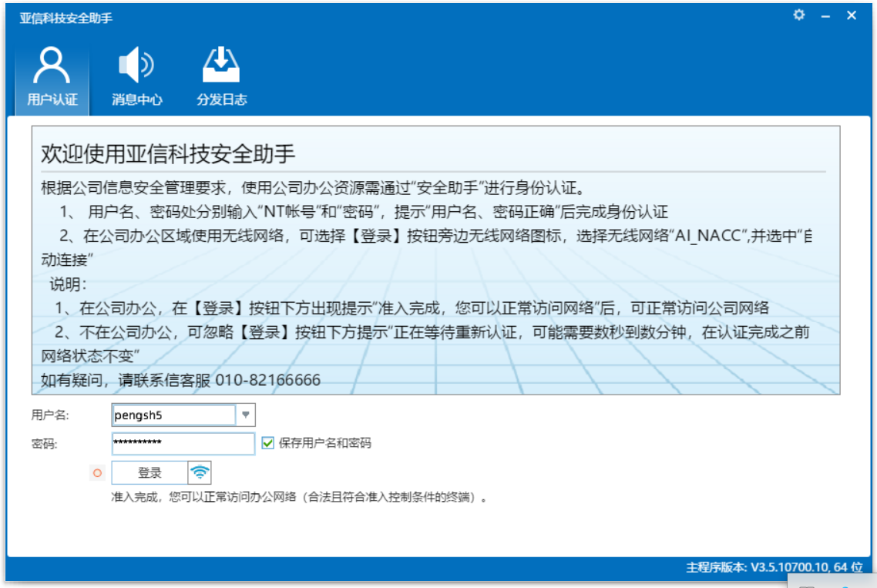
Task: Click the 亚信科技安全助手 window title
Action: click(x=66, y=18)
